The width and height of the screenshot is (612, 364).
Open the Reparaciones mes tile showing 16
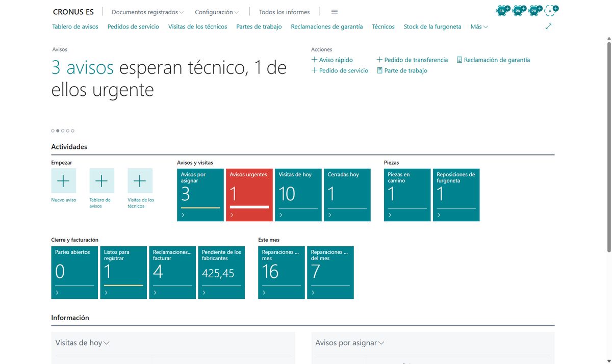282,272
